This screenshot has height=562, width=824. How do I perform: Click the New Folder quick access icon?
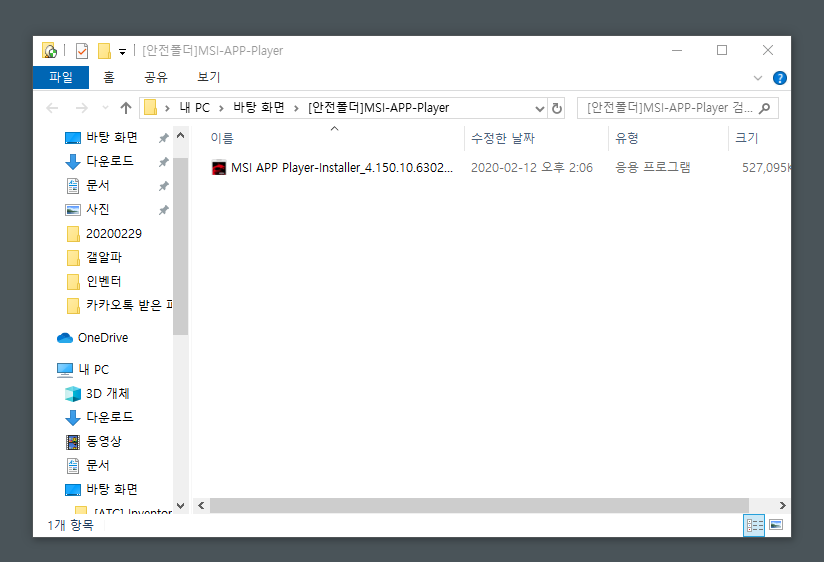point(104,50)
